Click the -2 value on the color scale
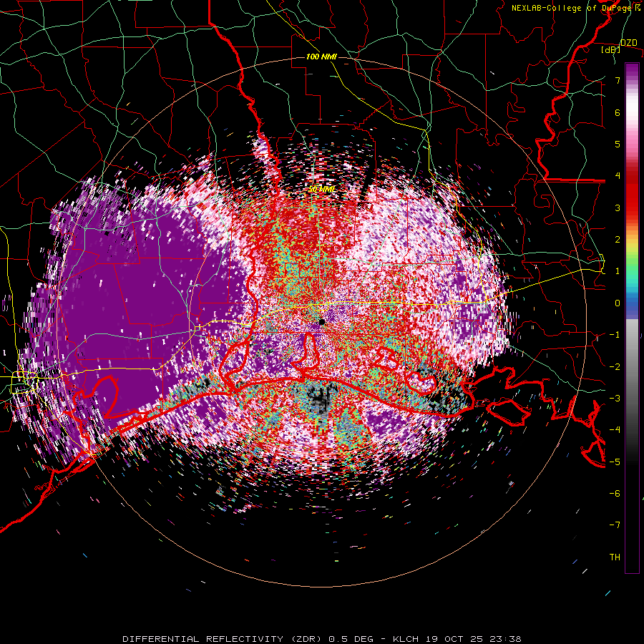The height and width of the screenshot is (644, 644). [x=615, y=367]
